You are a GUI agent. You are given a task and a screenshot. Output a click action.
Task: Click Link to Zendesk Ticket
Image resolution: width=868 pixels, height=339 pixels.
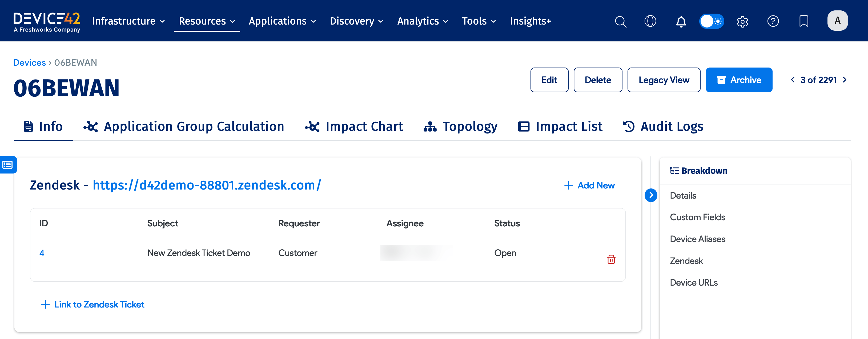[x=93, y=304]
